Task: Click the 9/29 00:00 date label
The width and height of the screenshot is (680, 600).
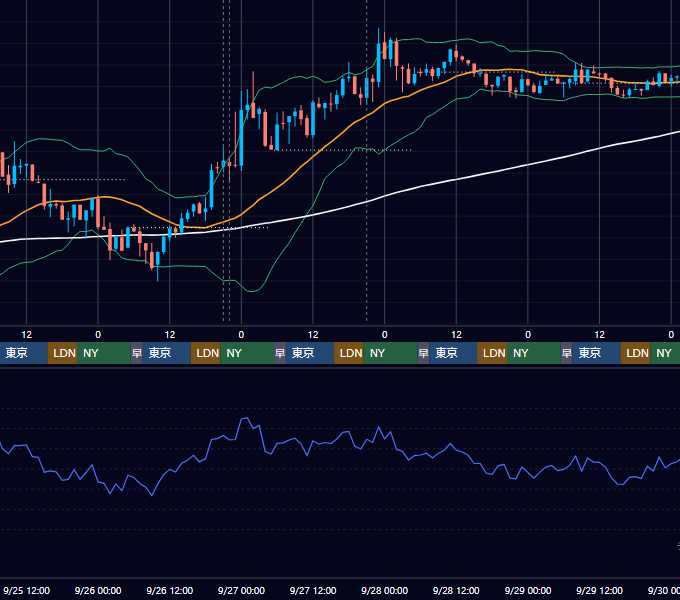Action: click(x=528, y=590)
